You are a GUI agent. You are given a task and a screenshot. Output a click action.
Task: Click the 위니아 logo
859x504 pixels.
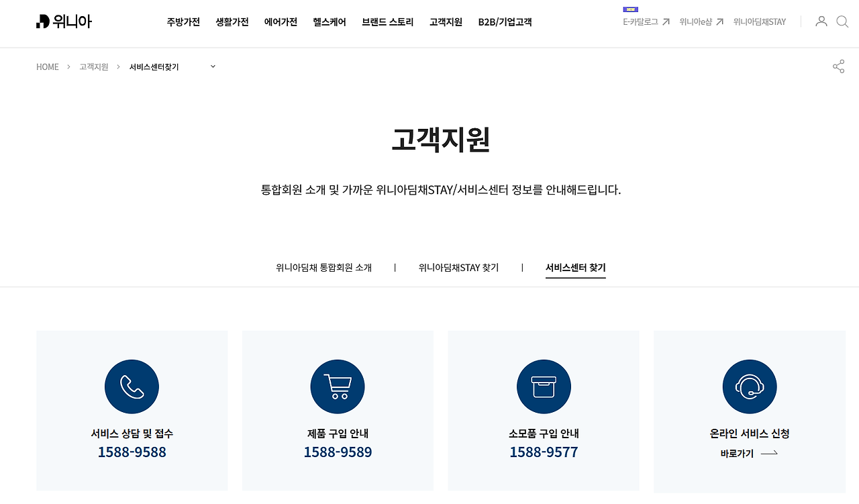pos(64,21)
